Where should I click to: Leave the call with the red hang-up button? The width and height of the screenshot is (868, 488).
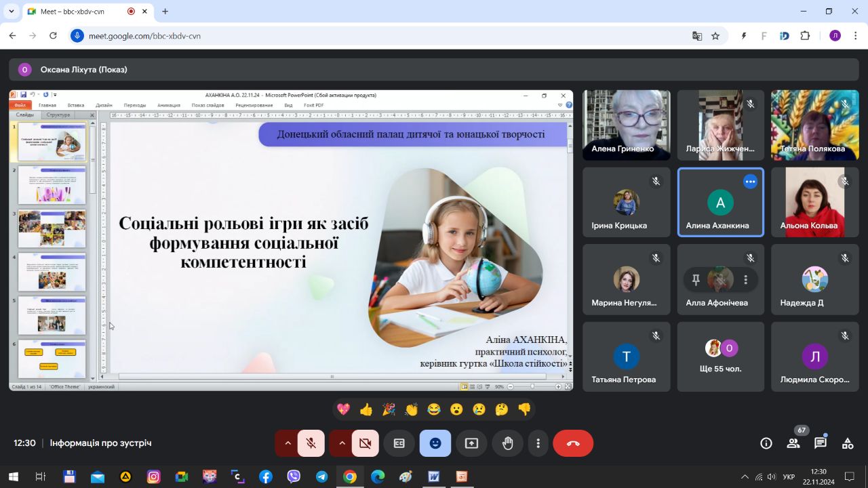(573, 443)
